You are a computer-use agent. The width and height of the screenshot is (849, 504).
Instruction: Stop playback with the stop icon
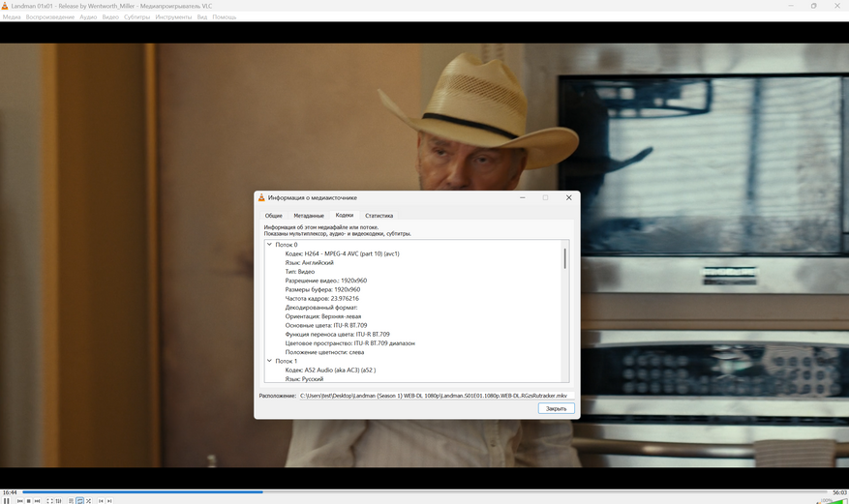coord(28,500)
